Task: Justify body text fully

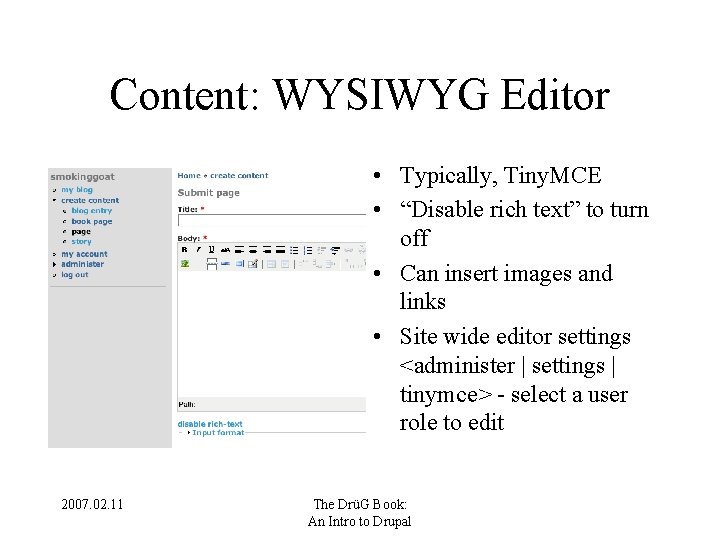Action: pos(280,250)
